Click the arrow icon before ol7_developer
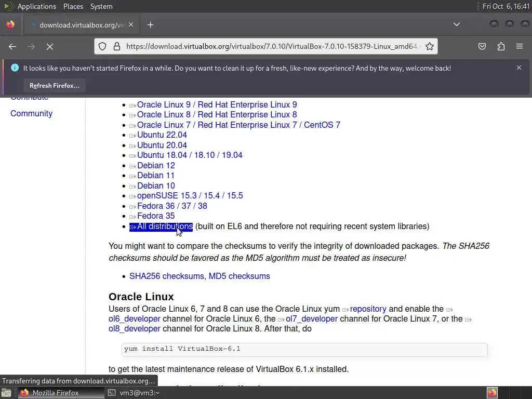Image resolution: width=532 pixels, height=399 pixels. (x=281, y=320)
